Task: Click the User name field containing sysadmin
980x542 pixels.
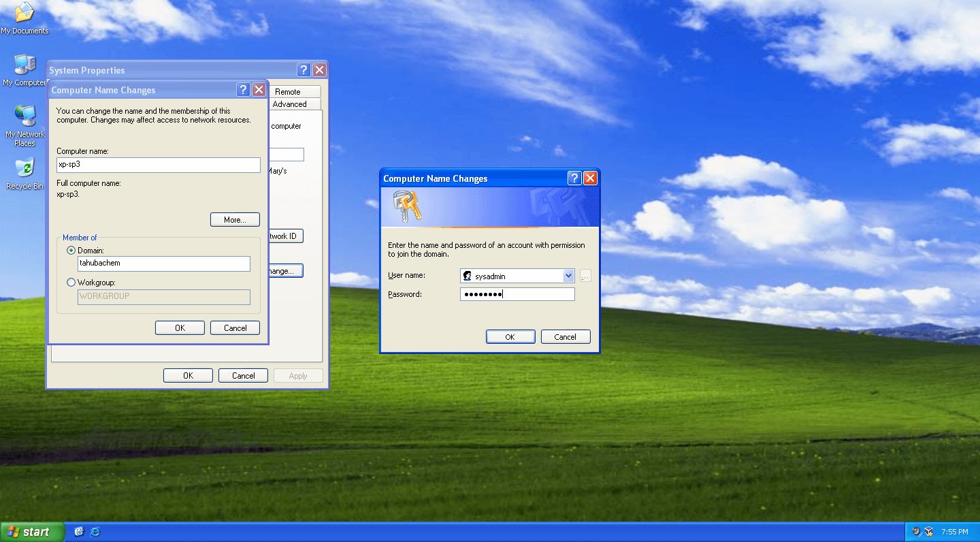Action: pyautogui.click(x=517, y=276)
